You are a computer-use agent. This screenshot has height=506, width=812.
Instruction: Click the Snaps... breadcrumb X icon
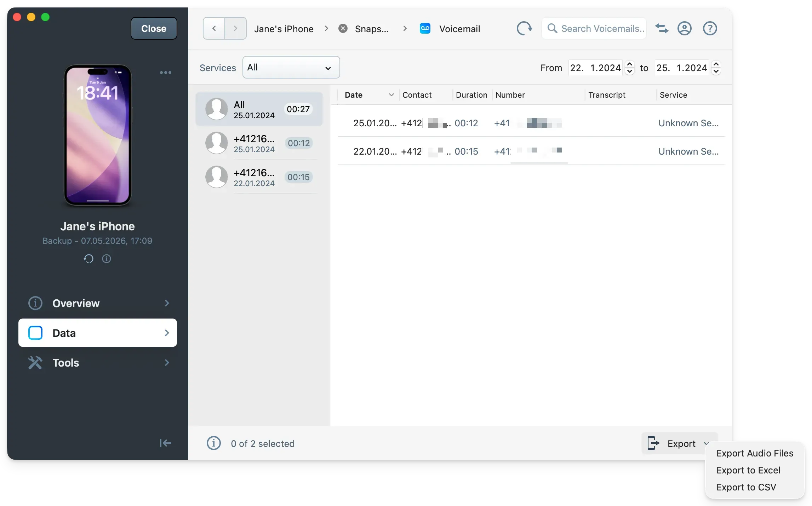tap(343, 28)
